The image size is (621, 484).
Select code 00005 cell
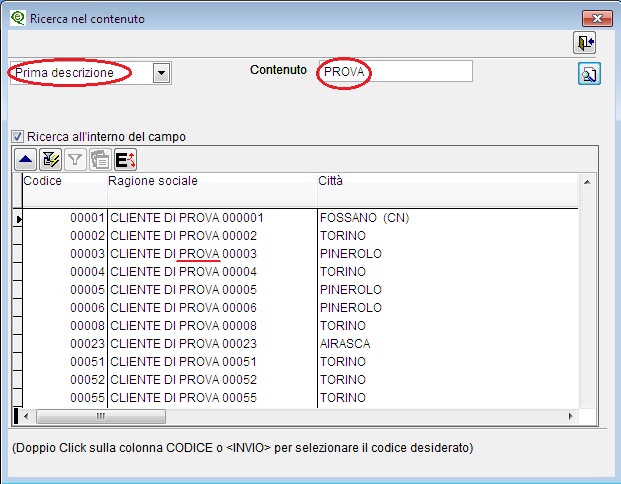[x=65, y=290]
